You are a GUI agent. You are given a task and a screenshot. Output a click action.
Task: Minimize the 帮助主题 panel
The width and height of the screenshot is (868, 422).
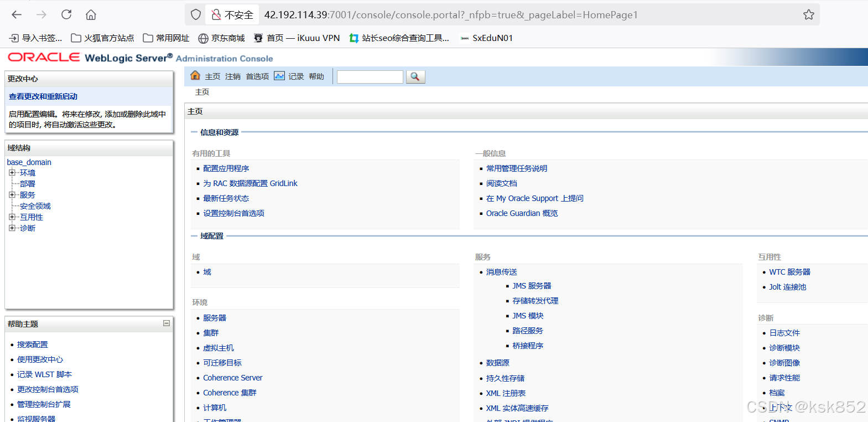pos(167,323)
